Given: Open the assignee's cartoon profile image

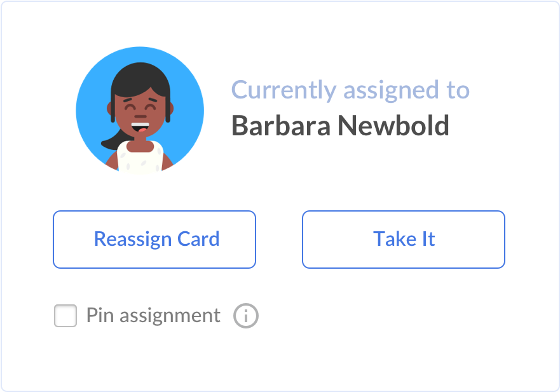Looking at the screenshot, I should pos(140,111).
